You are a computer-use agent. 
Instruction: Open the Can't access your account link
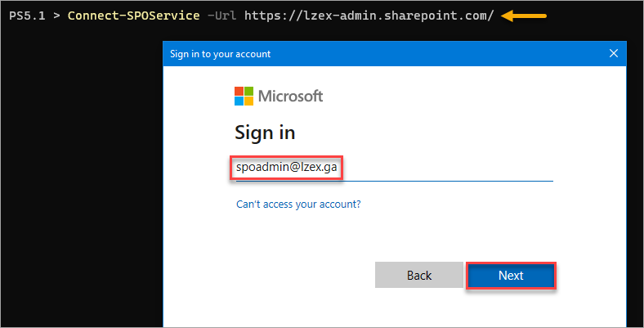tap(298, 204)
